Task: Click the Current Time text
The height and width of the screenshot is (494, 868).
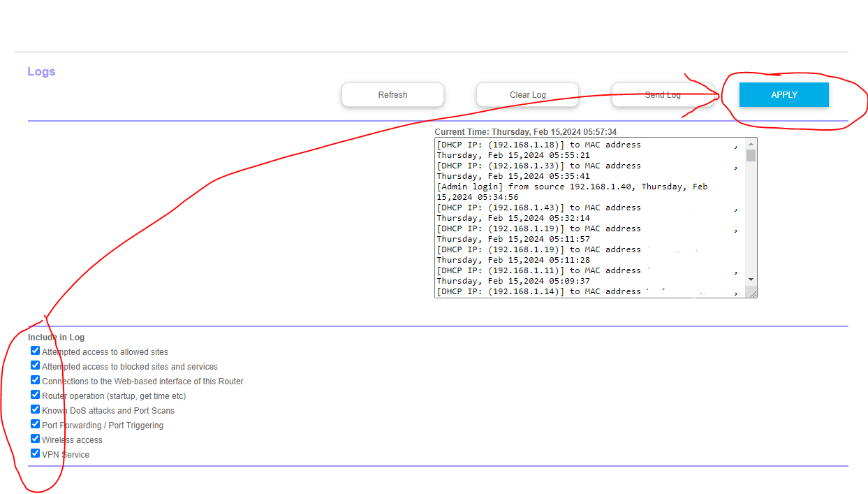Action: [525, 131]
